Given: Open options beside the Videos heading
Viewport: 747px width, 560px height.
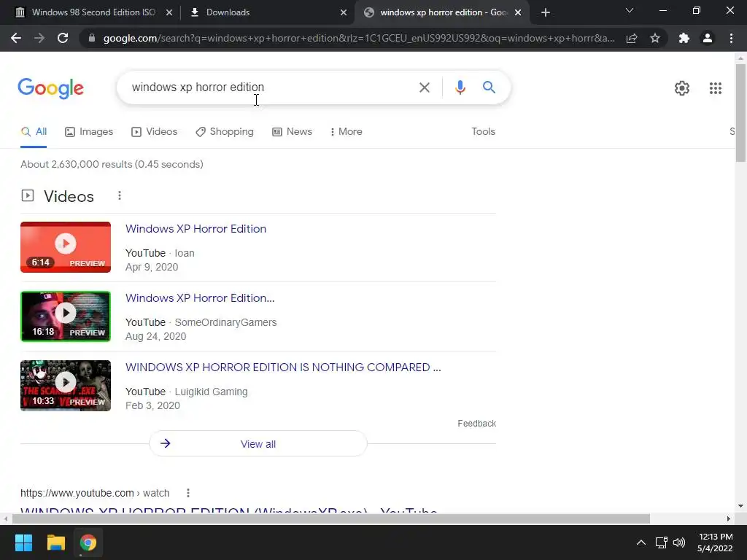Looking at the screenshot, I should click(120, 195).
